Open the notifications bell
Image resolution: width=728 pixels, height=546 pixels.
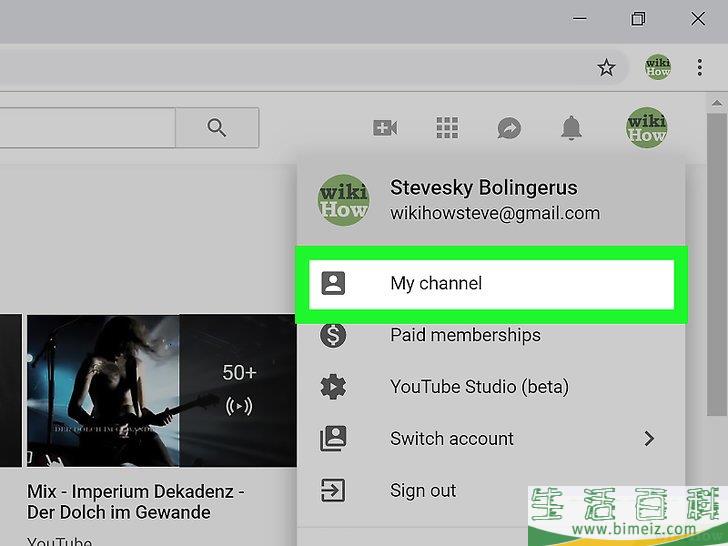[x=571, y=128]
